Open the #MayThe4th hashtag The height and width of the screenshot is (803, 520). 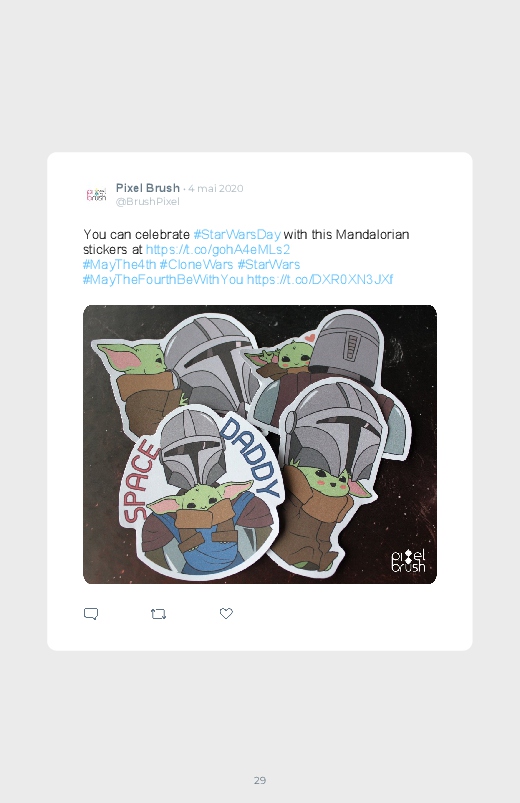click(x=119, y=264)
